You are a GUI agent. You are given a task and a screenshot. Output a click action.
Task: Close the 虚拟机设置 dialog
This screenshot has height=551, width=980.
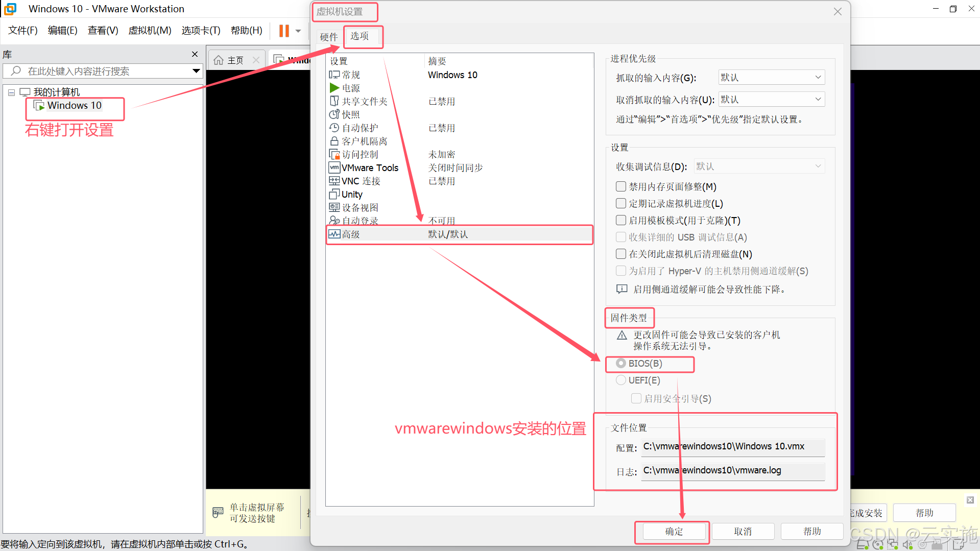coord(838,11)
